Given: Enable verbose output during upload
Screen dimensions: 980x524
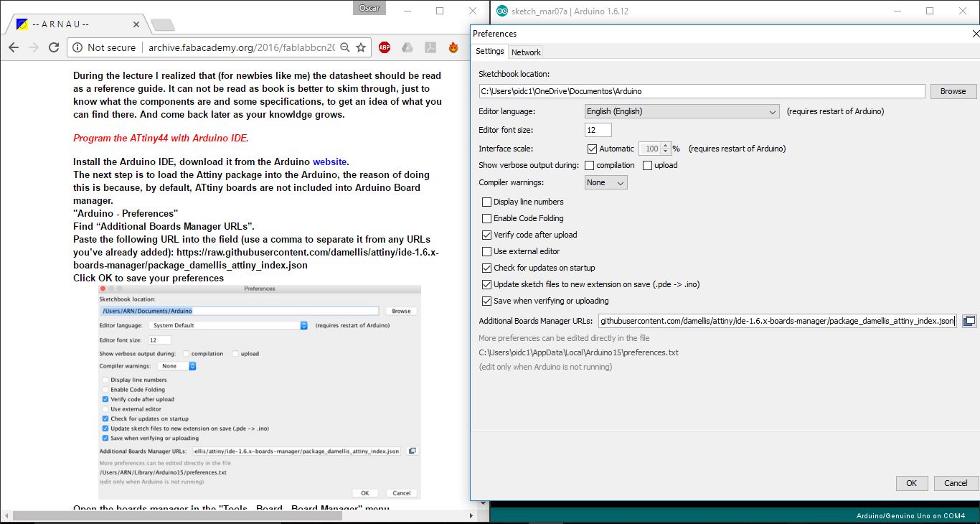Looking at the screenshot, I should (648, 165).
